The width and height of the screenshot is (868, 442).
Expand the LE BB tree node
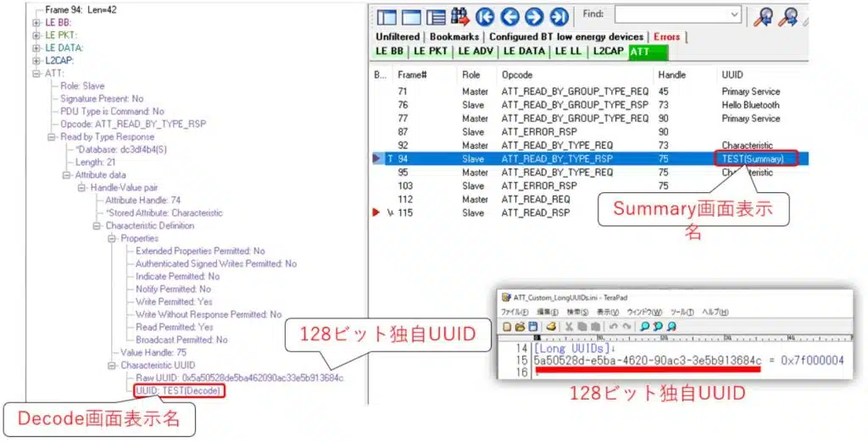36,22
